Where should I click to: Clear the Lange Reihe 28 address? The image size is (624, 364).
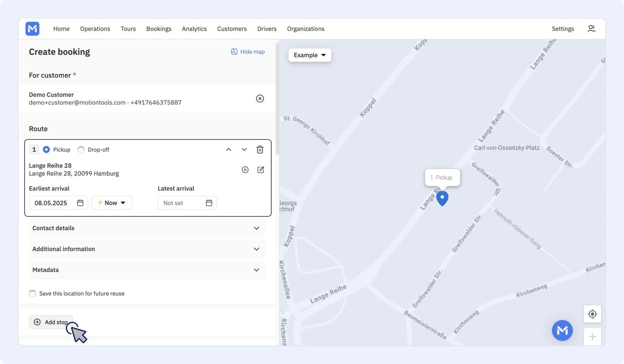coord(245,170)
